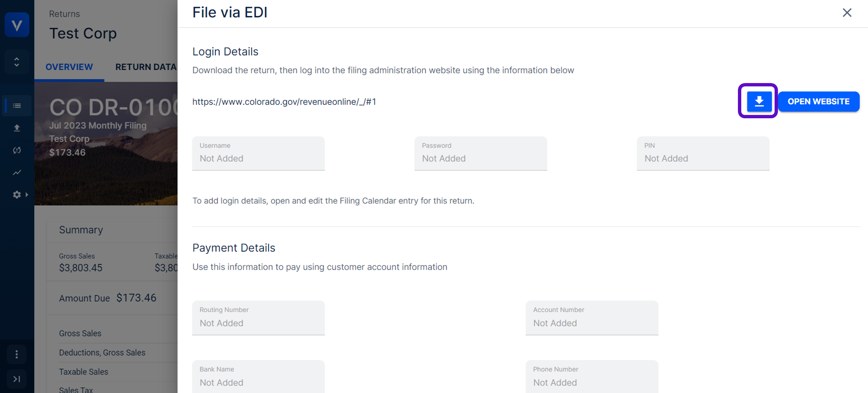Click the download return icon button

[x=759, y=101]
